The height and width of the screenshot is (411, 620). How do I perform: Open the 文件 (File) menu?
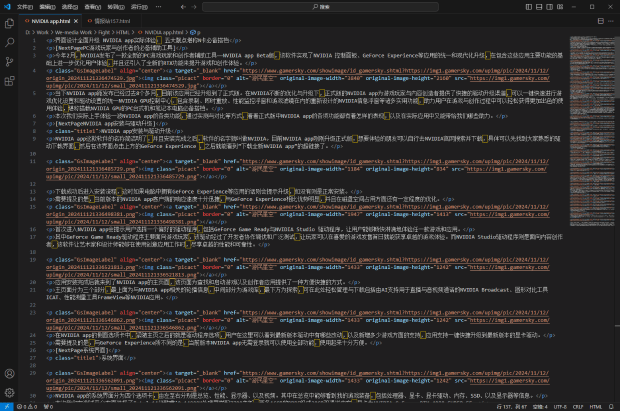25,7
